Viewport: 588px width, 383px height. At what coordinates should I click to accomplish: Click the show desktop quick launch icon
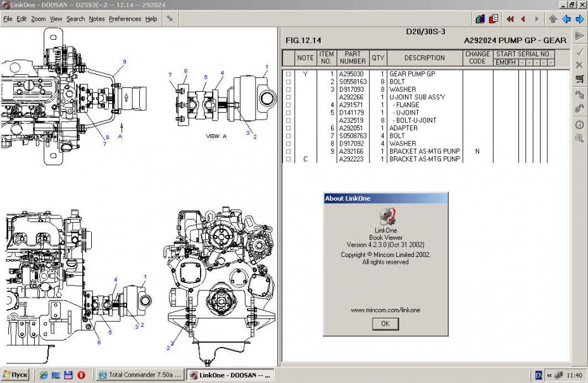click(x=56, y=375)
